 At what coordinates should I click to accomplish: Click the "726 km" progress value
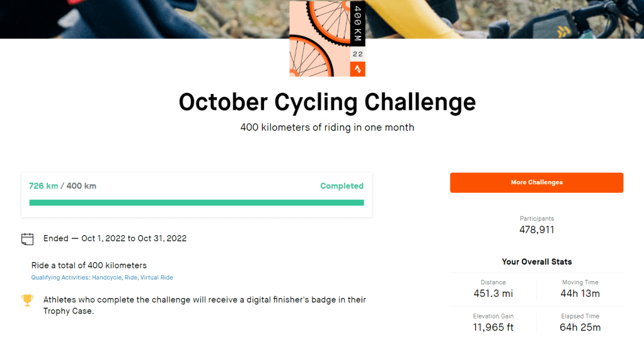coord(43,186)
